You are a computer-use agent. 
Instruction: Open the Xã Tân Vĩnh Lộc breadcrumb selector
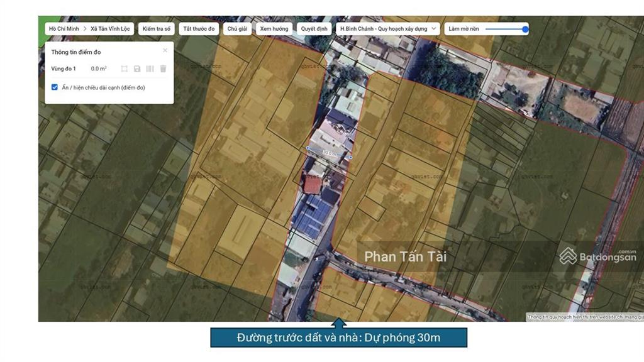[x=111, y=29]
